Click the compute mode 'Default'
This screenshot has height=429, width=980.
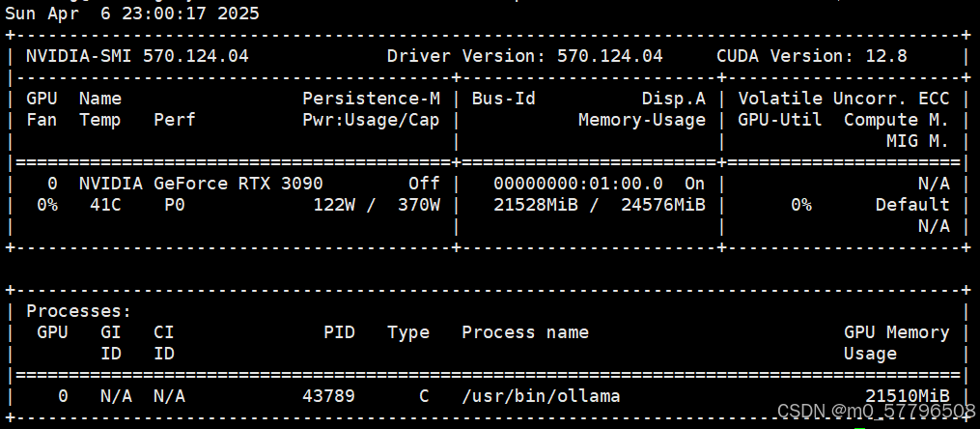(x=912, y=205)
